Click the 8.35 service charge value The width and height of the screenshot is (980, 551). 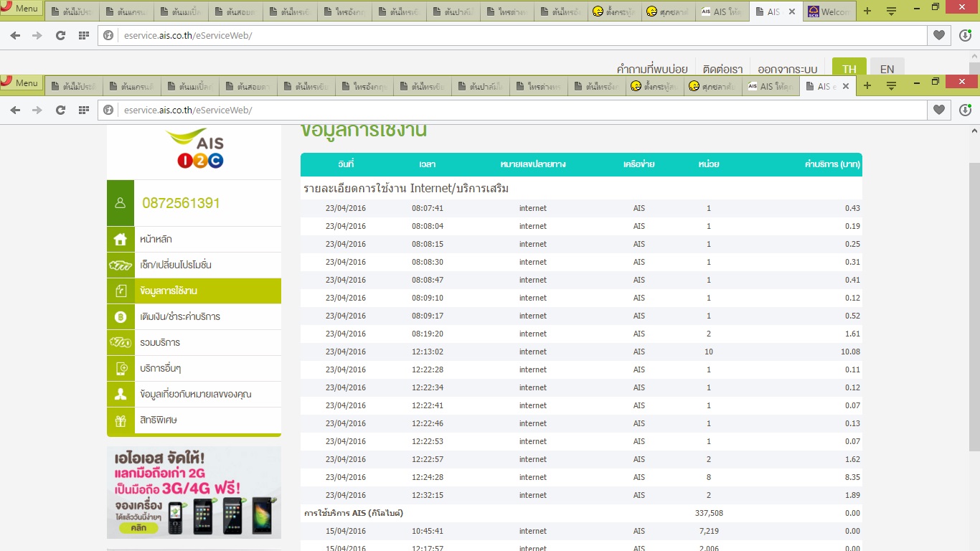pos(852,477)
